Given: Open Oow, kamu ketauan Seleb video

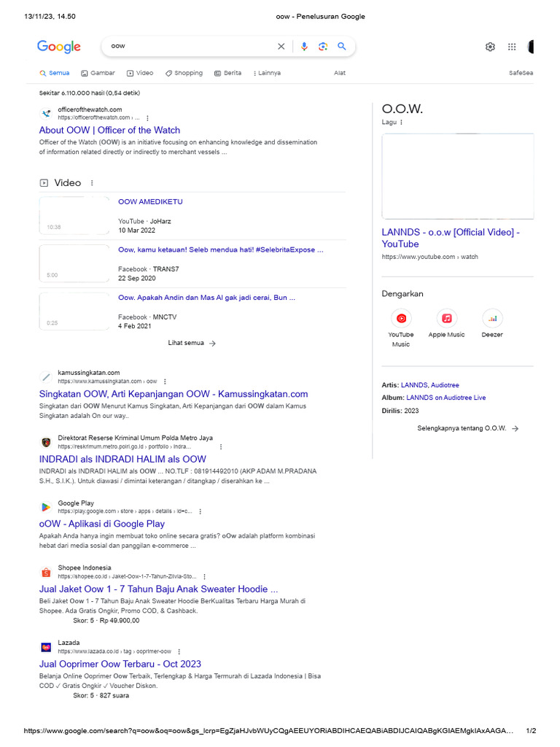Looking at the screenshot, I should (221, 249).
